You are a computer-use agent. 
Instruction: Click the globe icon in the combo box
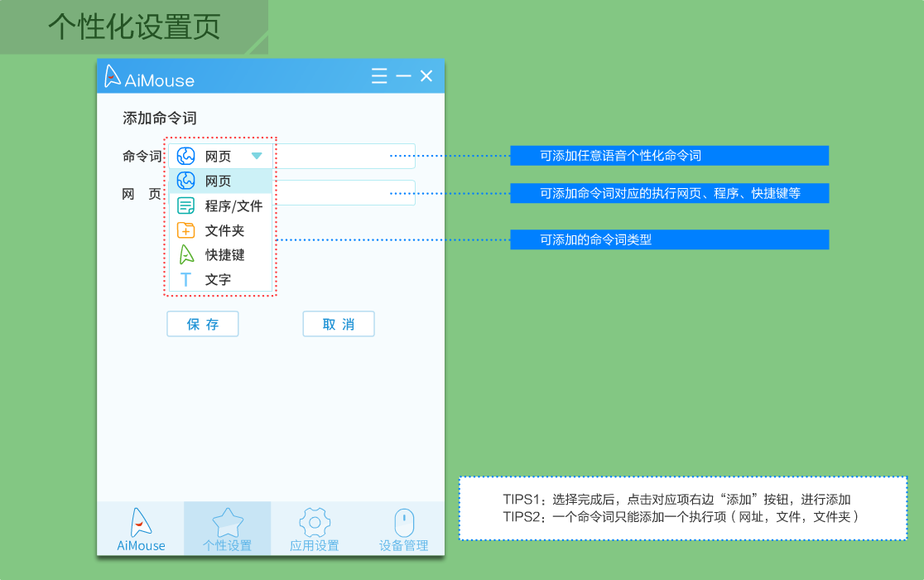click(186, 157)
